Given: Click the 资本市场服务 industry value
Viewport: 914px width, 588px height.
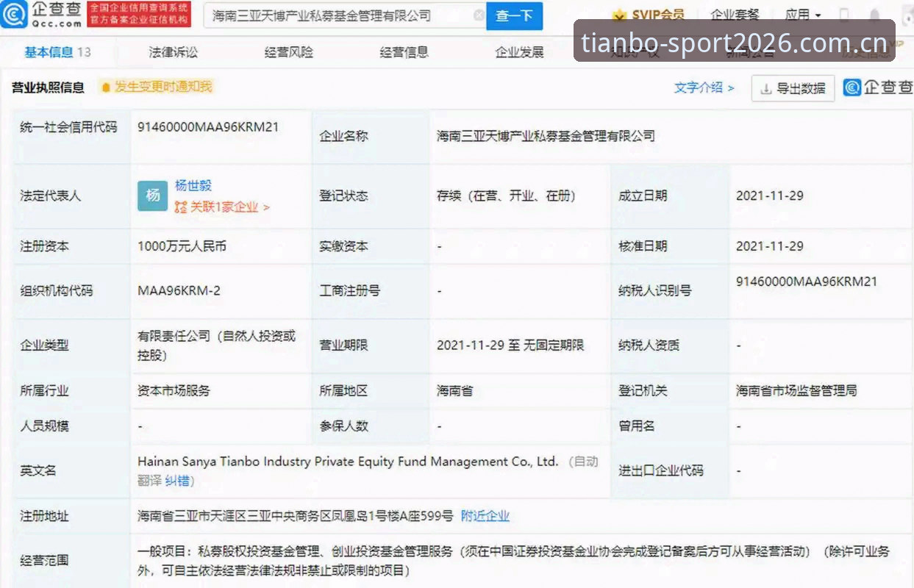Looking at the screenshot, I should click(174, 391).
